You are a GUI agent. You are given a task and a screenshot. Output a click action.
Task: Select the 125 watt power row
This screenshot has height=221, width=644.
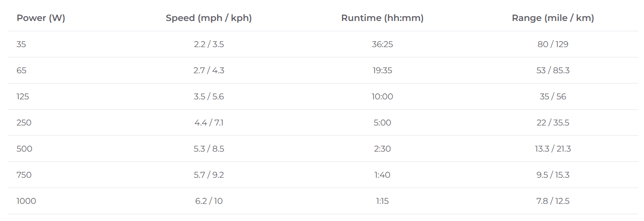[x=323, y=96]
